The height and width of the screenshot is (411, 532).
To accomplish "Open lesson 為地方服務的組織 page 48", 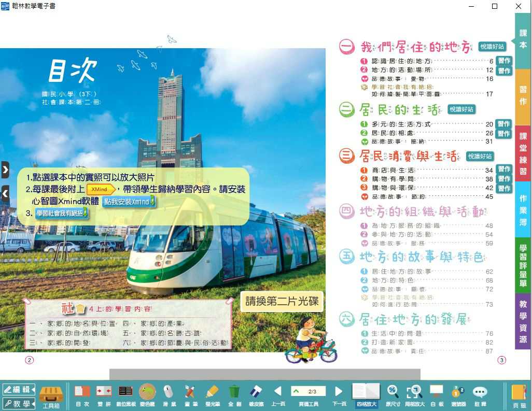I will [x=427, y=225].
